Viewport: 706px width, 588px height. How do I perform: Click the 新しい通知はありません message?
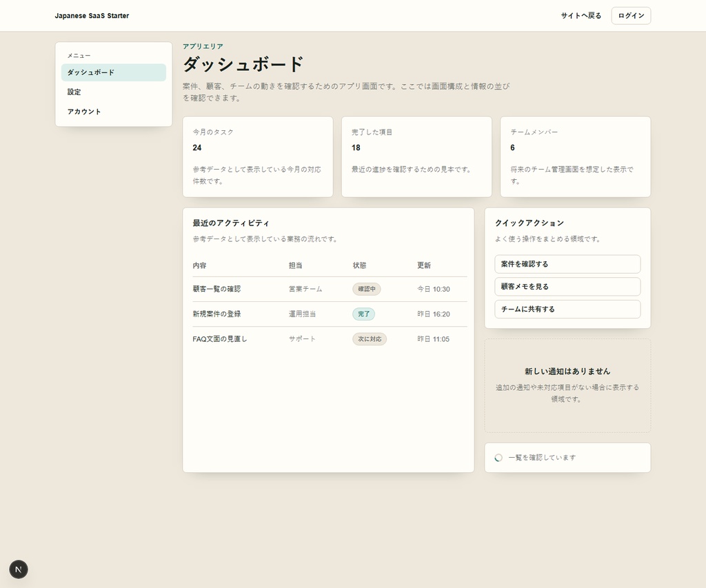pyautogui.click(x=567, y=372)
